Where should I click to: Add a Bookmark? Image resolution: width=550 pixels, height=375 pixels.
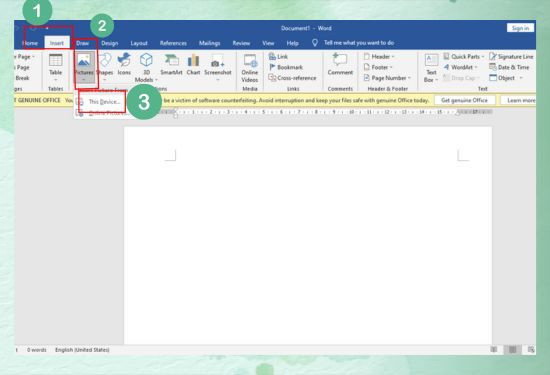[x=286, y=67]
